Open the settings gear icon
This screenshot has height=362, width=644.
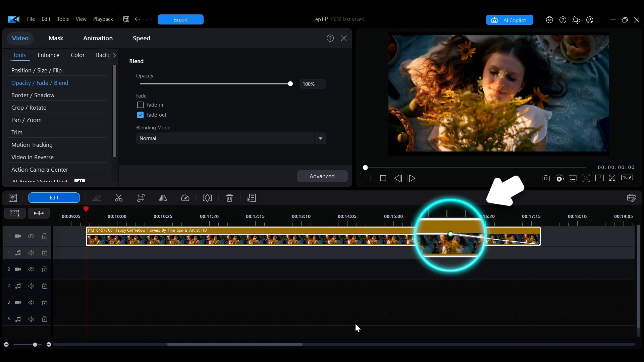(549, 20)
